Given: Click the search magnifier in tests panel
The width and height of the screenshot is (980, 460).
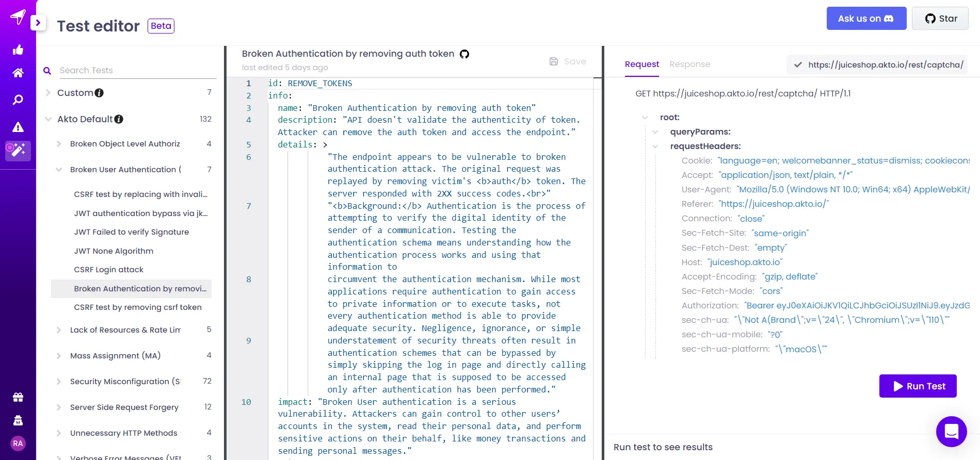Looking at the screenshot, I should (47, 71).
